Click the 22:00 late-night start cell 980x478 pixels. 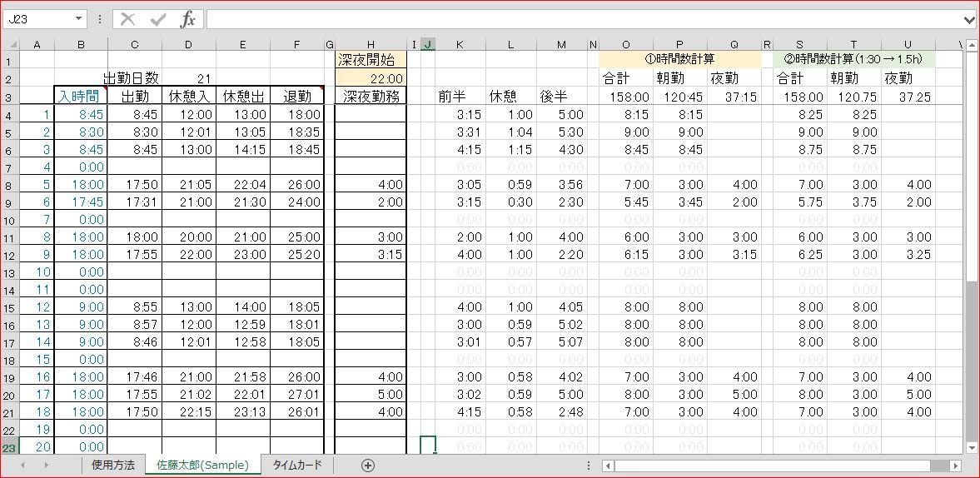371,79
